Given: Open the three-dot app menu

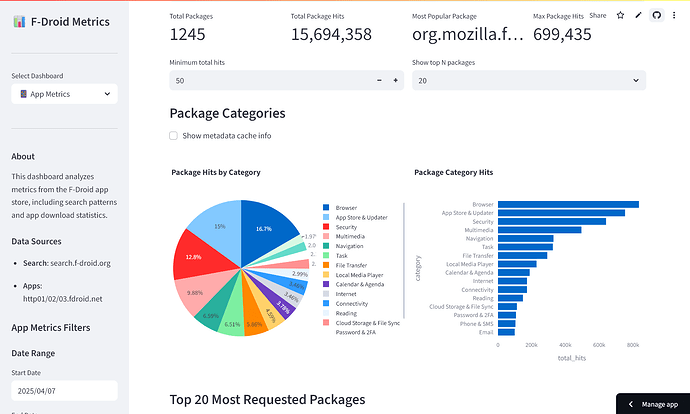Looking at the screenshot, I should 675,16.
